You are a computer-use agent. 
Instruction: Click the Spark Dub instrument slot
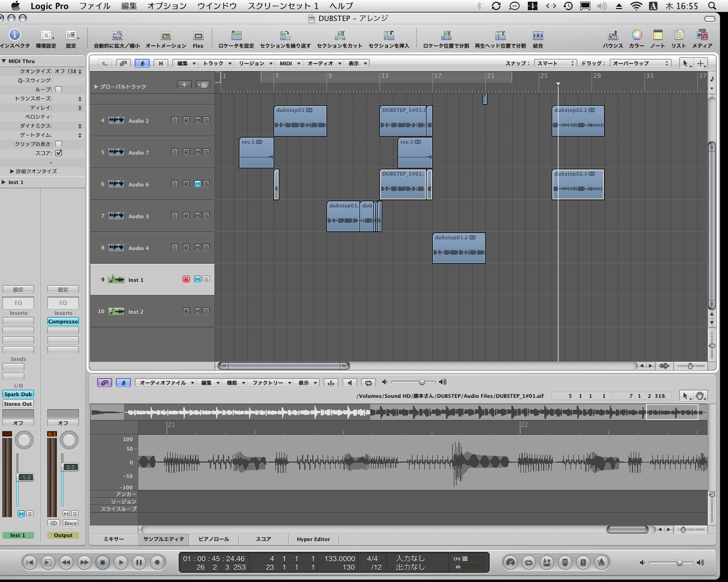(18, 394)
